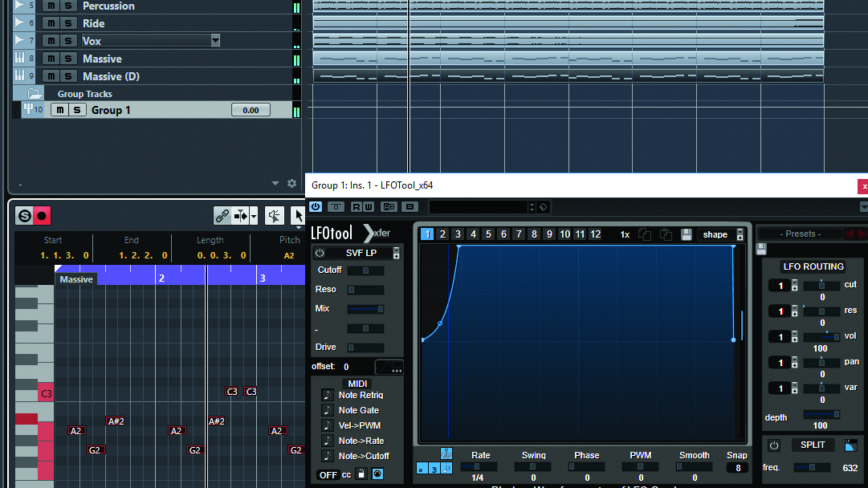This screenshot has height=488, width=868.
Task: Open the auto-scroll options dropdown arrow
Action: pyautogui.click(x=254, y=216)
